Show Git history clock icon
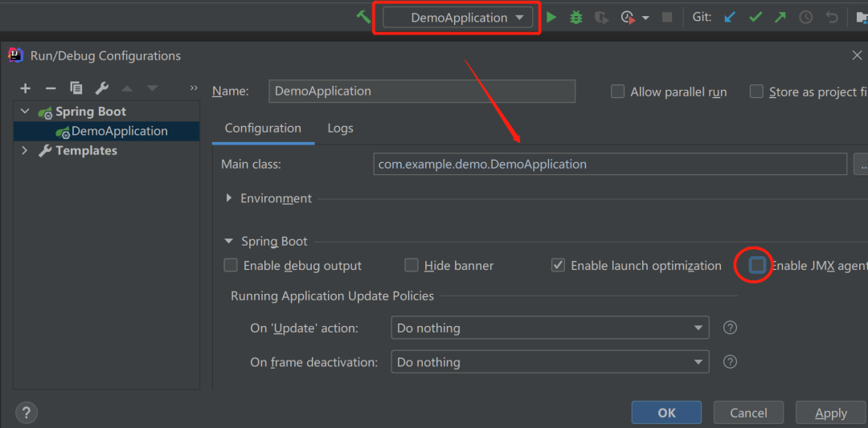 (805, 18)
